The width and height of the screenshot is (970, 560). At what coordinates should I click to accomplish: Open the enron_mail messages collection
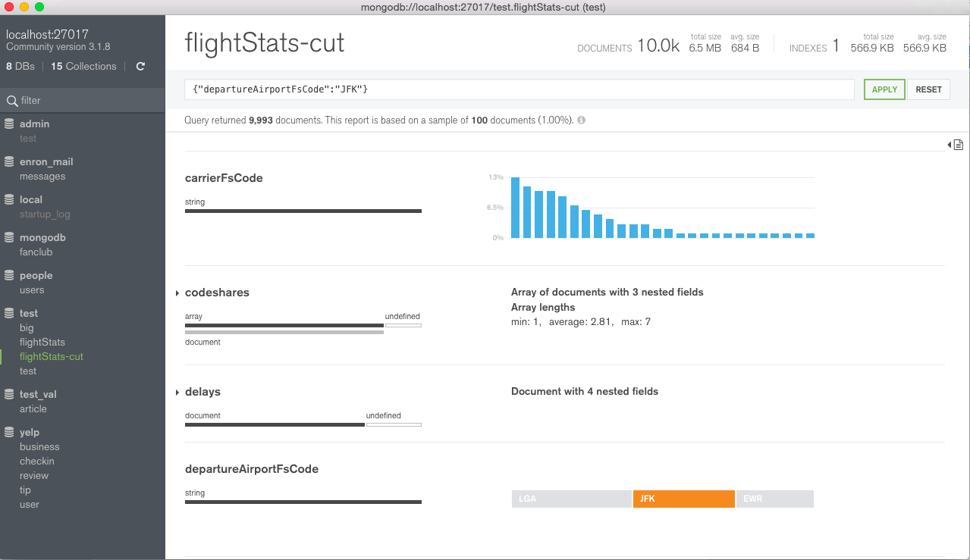click(42, 177)
